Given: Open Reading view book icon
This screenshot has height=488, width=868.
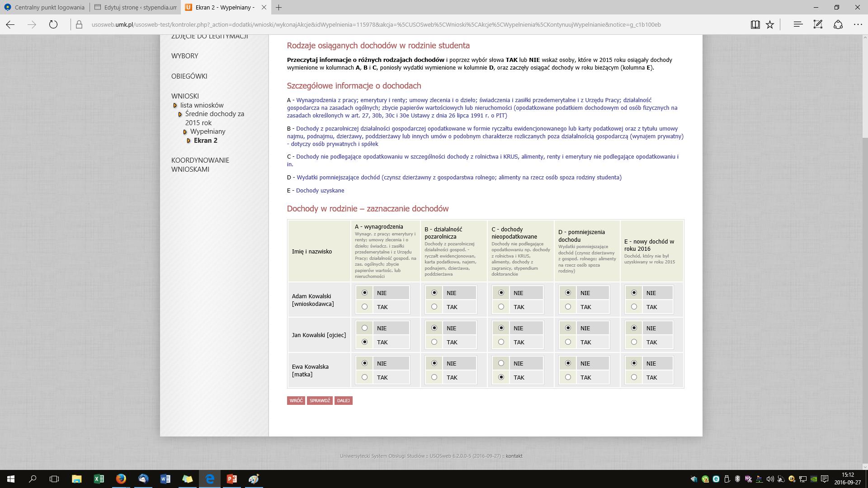Looking at the screenshot, I should tap(755, 25).
